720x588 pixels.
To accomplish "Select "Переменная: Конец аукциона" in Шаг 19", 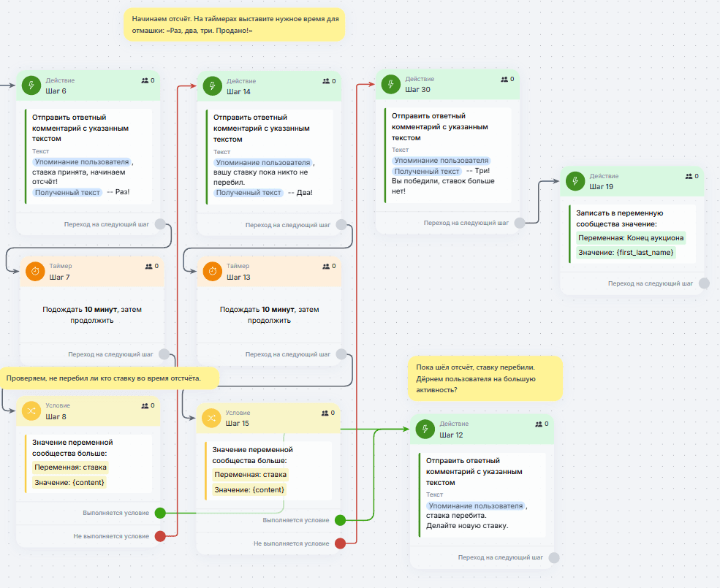I will (631, 238).
